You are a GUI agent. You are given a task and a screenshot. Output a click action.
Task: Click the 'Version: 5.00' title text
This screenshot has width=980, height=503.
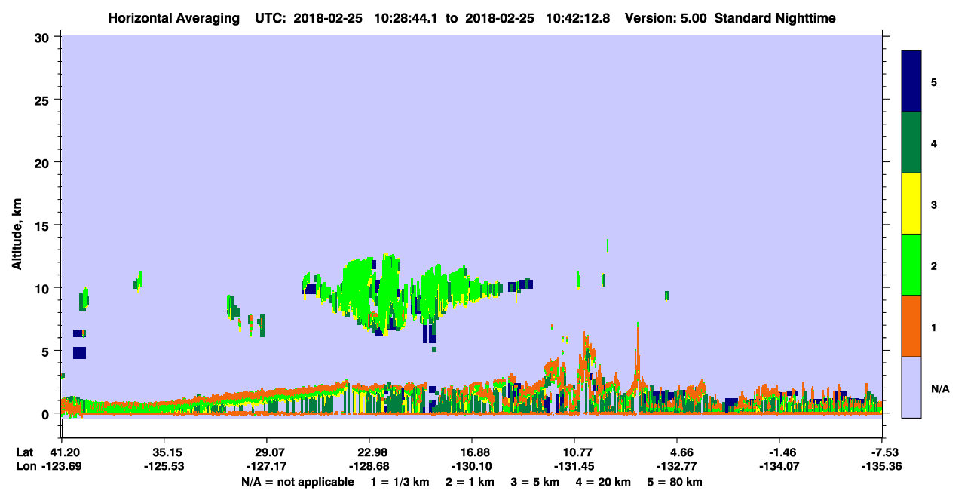[x=666, y=18]
